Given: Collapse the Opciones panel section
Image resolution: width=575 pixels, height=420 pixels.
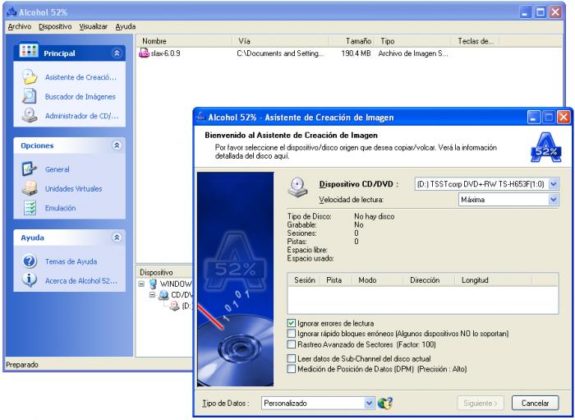Looking at the screenshot, I should coord(116,146).
